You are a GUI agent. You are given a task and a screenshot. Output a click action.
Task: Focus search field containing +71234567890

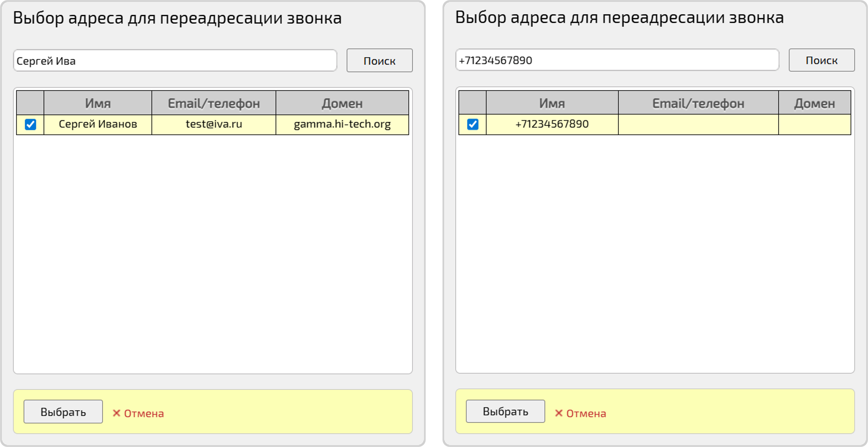click(617, 60)
